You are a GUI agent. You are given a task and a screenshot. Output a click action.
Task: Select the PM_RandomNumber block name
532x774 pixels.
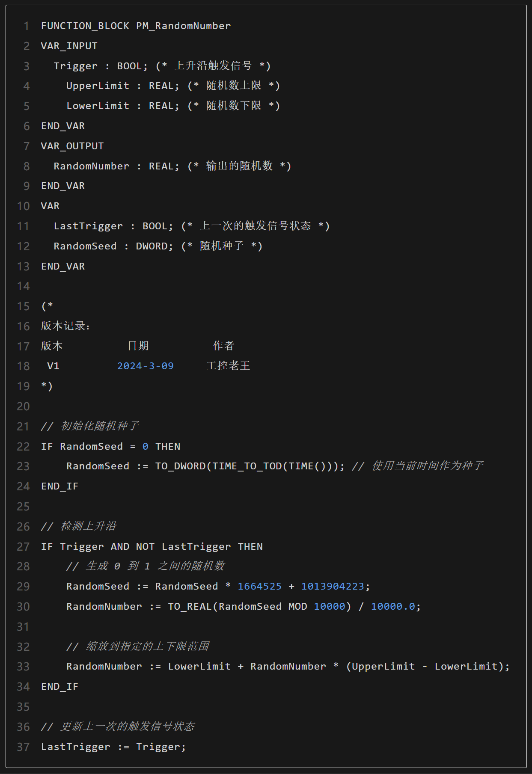tap(184, 26)
